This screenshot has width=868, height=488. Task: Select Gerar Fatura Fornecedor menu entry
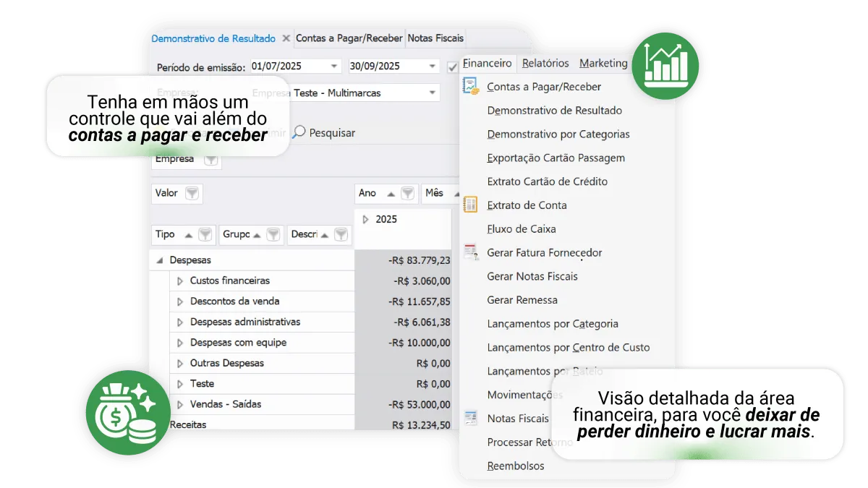click(x=545, y=253)
